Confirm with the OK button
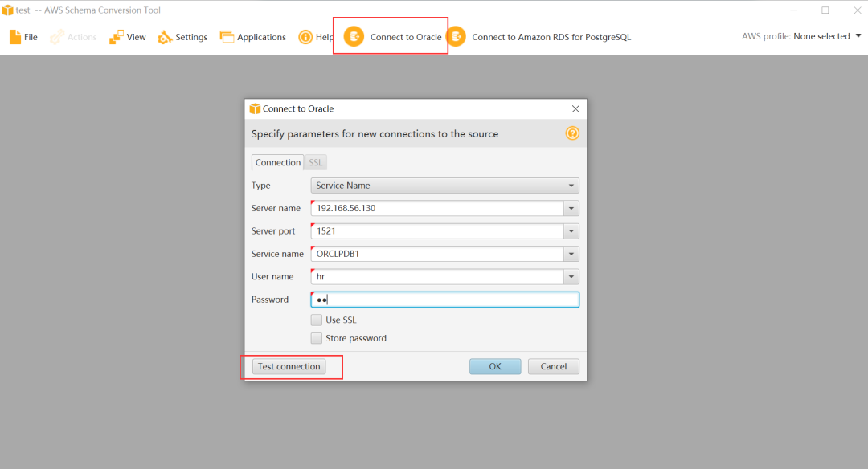Viewport: 868px width, 469px height. (x=495, y=366)
